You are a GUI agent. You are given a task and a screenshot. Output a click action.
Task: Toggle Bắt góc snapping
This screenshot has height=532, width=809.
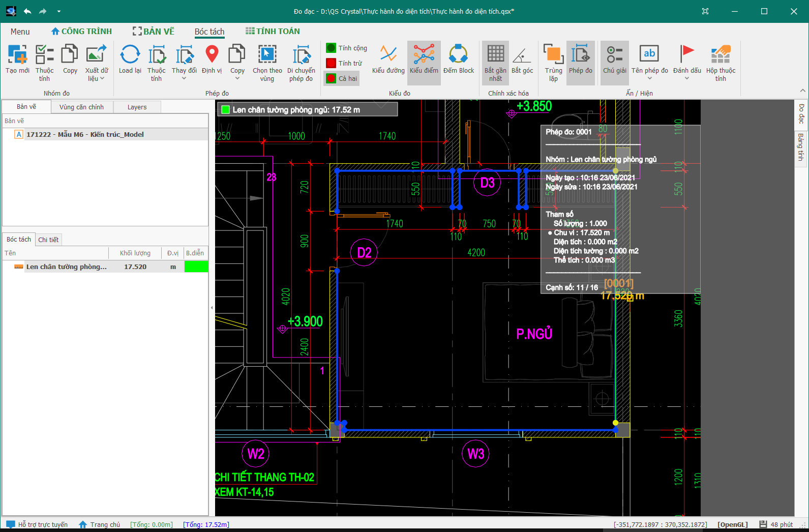pos(522,59)
